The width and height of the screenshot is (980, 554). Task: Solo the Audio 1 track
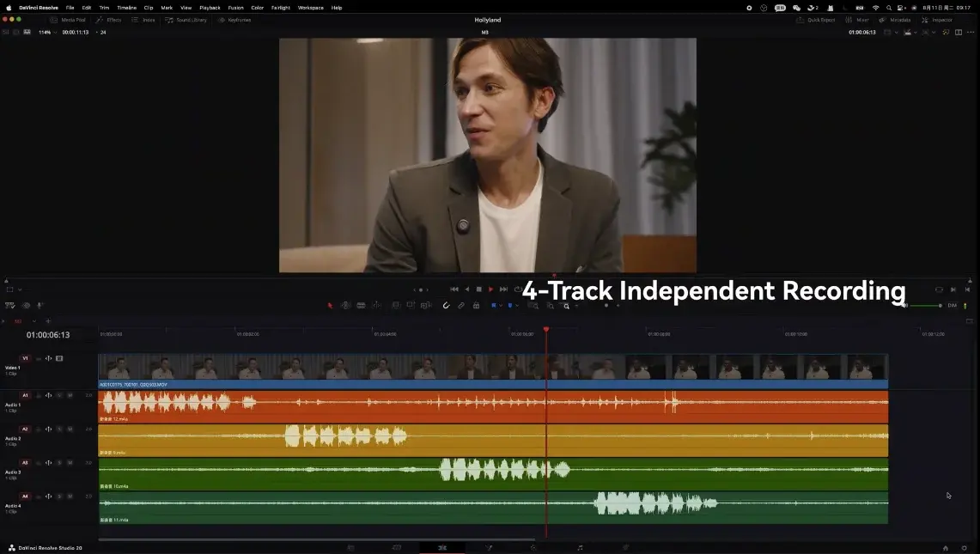click(59, 396)
